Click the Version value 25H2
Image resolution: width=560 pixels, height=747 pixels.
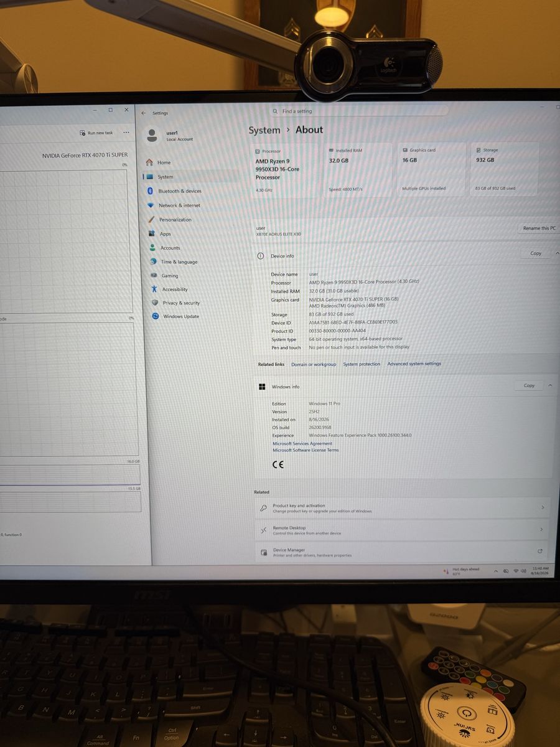coord(314,411)
